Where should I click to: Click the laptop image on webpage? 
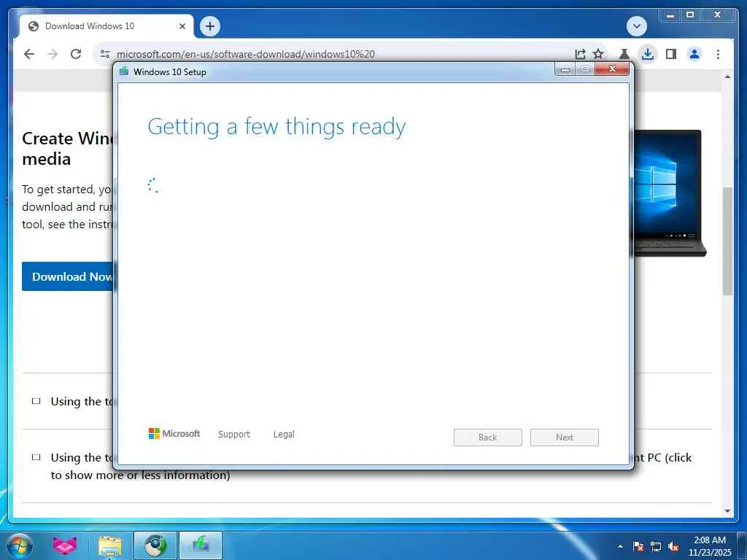tap(670, 192)
